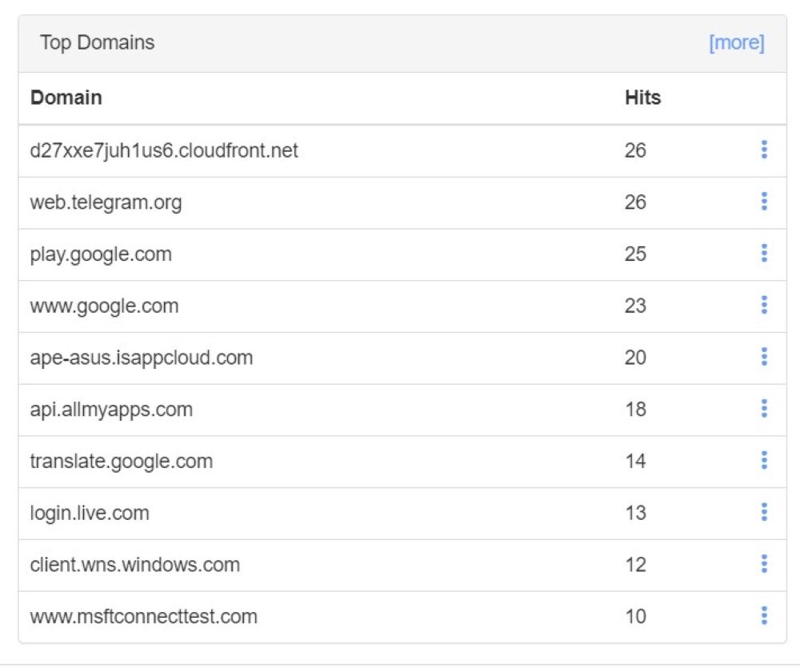Viewport: 800px width, 672px height.
Task: Click the [more] link in Top Domains
Action: click(x=736, y=43)
